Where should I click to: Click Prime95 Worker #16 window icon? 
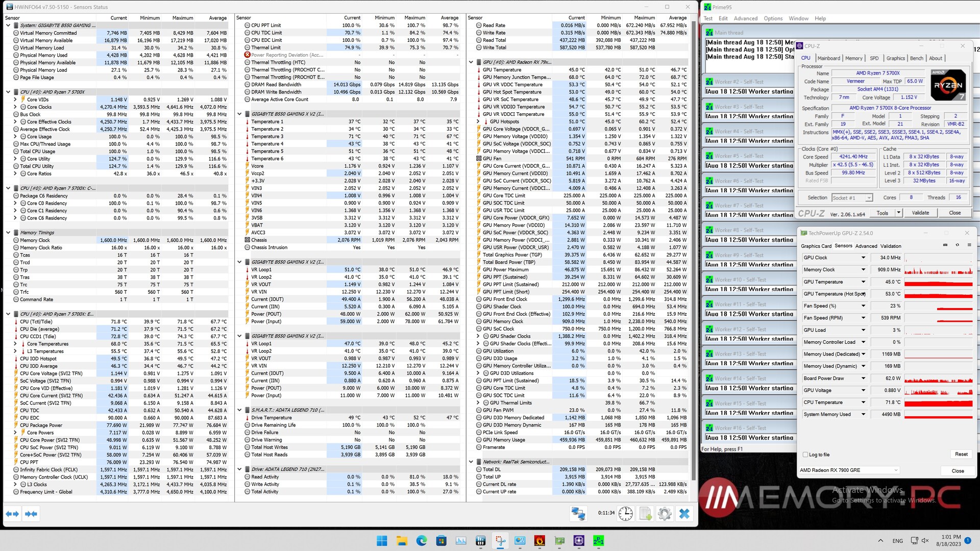(709, 428)
